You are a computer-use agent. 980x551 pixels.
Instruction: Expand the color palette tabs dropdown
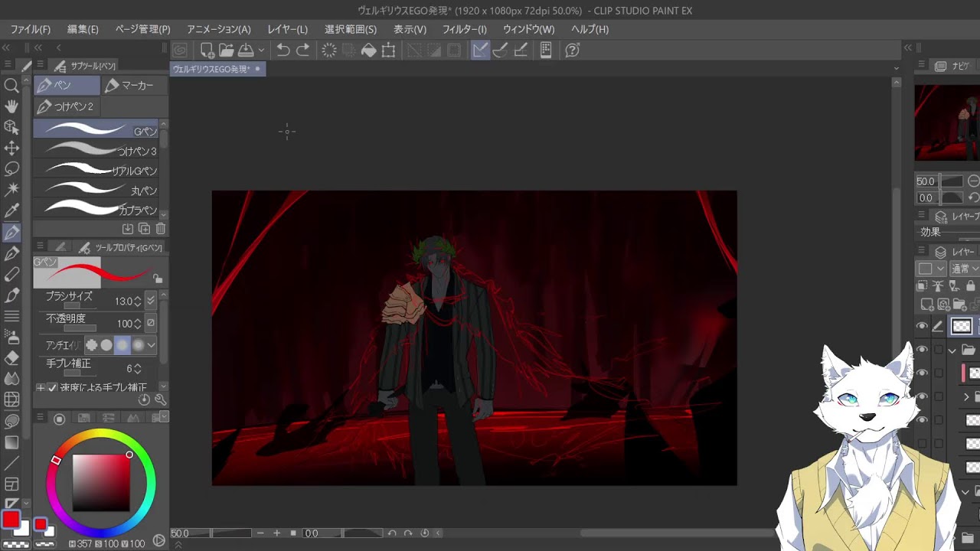164,417
